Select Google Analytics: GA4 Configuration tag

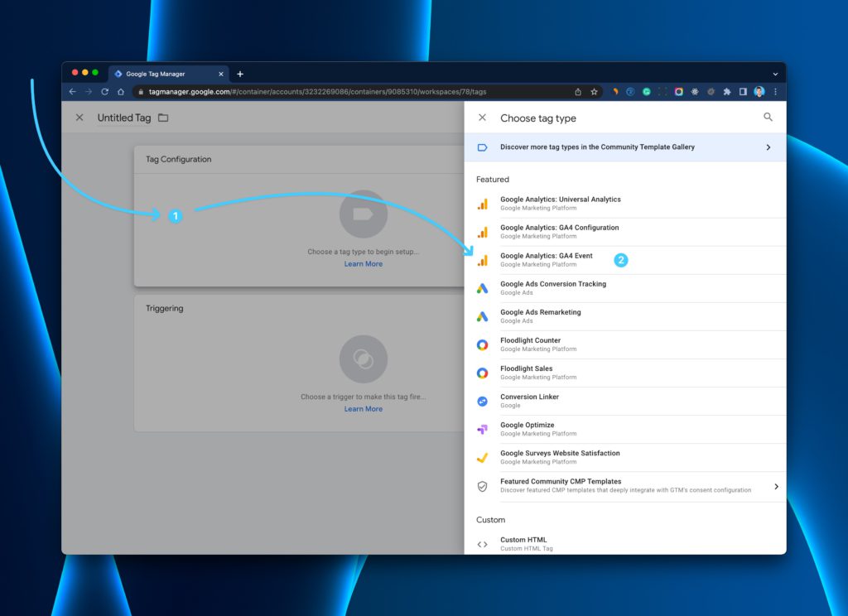[625, 232]
